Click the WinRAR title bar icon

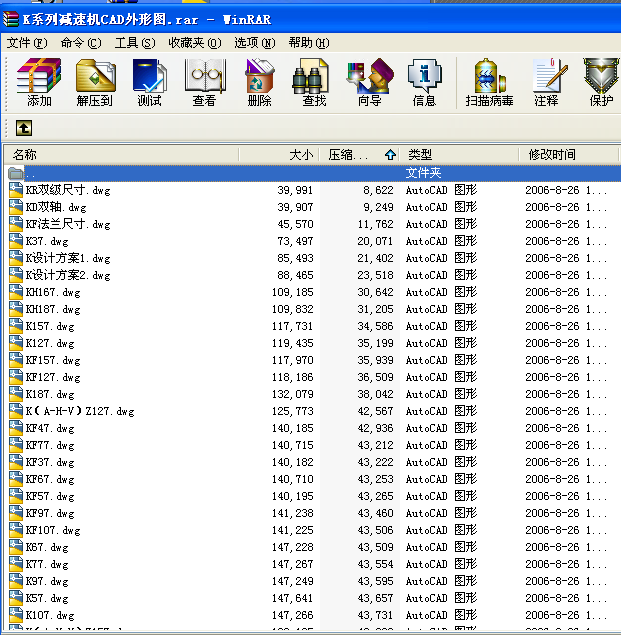coord(11,19)
